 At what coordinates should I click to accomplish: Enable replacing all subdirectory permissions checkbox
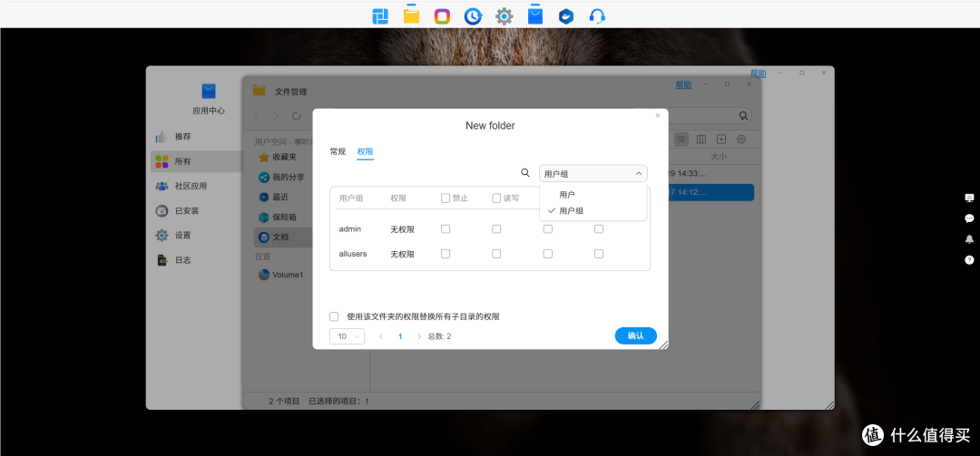(x=334, y=316)
